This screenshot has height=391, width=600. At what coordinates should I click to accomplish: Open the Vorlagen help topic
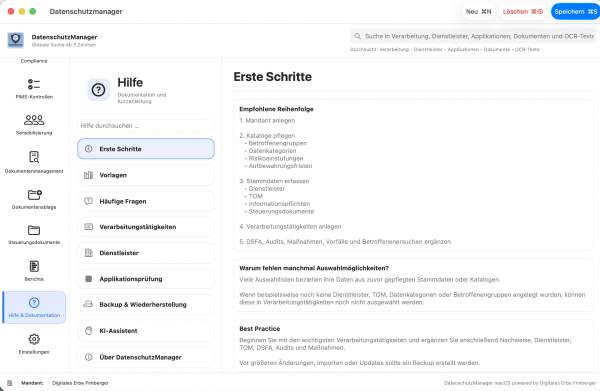tap(146, 175)
